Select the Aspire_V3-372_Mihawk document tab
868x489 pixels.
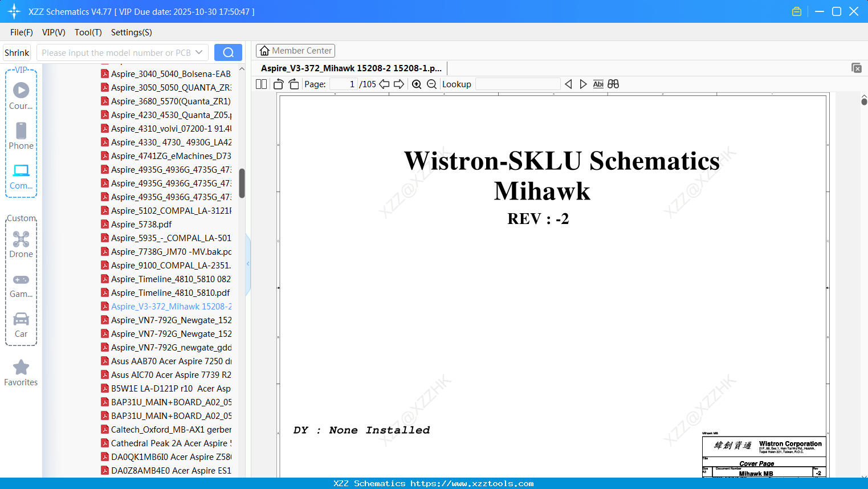[351, 68]
